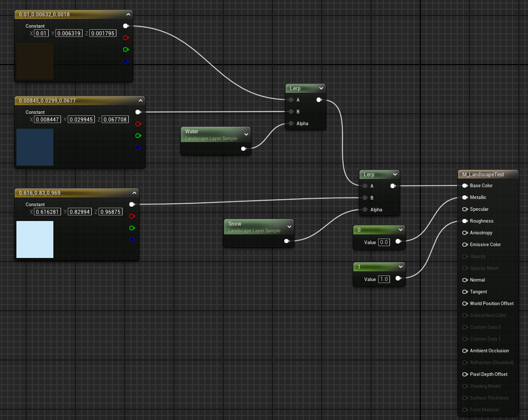528x420 pixels.
Task: Collapse the 0.616,0.83,0.969 constant node
Action: tap(134, 193)
